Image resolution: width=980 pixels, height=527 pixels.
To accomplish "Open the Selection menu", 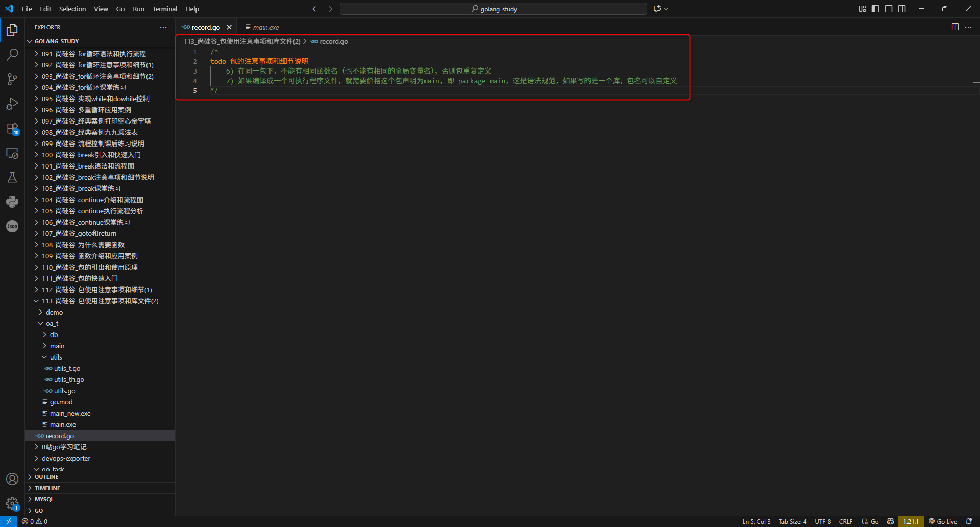I will pos(72,9).
